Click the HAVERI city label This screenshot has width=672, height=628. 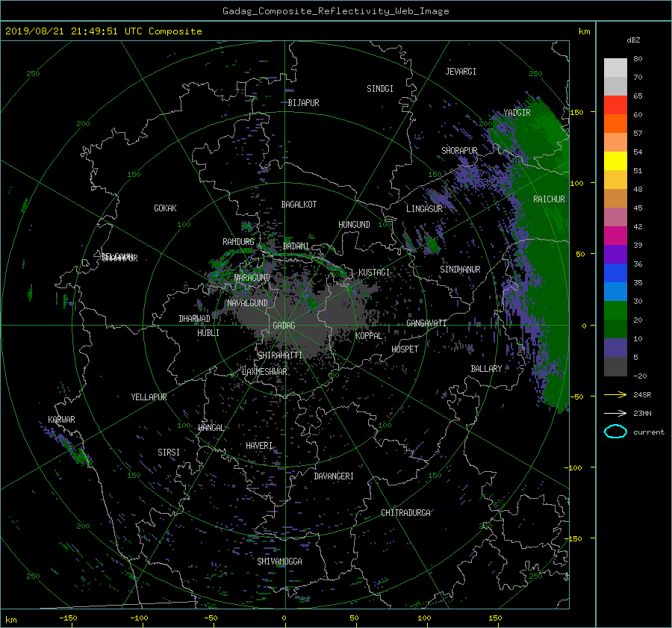point(259,446)
